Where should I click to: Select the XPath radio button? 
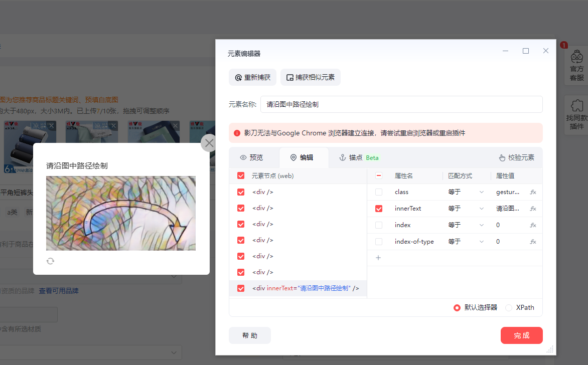(x=509, y=307)
